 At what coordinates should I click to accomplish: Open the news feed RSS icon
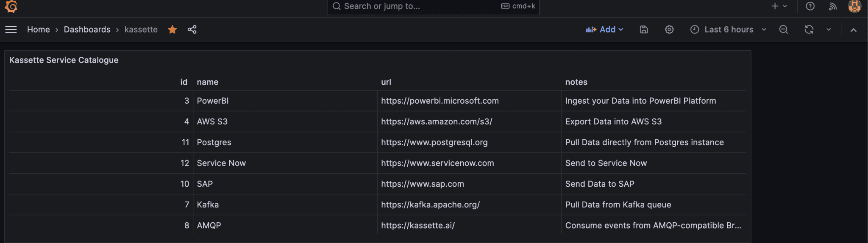833,6
